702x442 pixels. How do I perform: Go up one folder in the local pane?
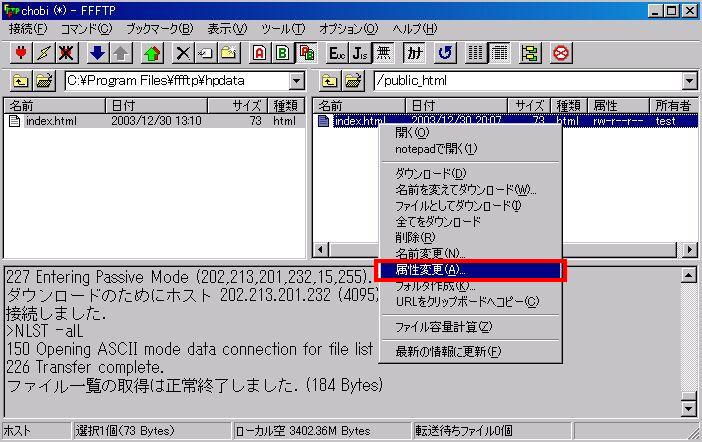[20, 81]
